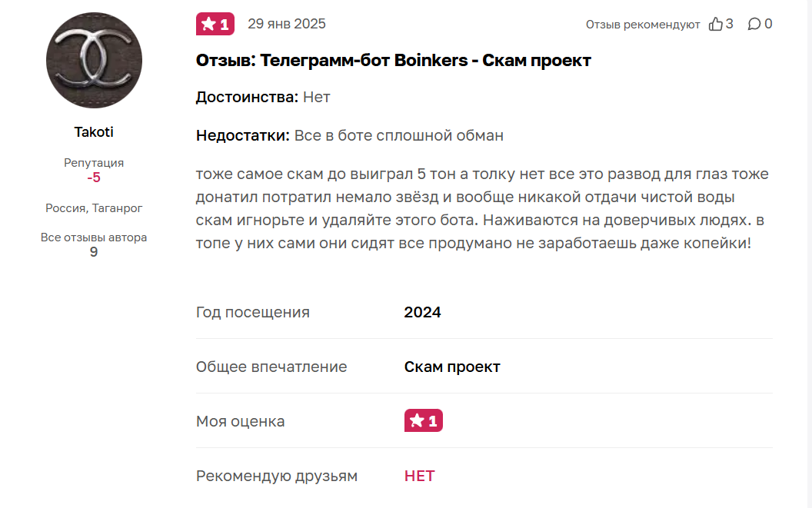The width and height of the screenshot is (812, 508).
Task: Click the Россия, Таганрог location text
Action: click(x=94, y=208)
